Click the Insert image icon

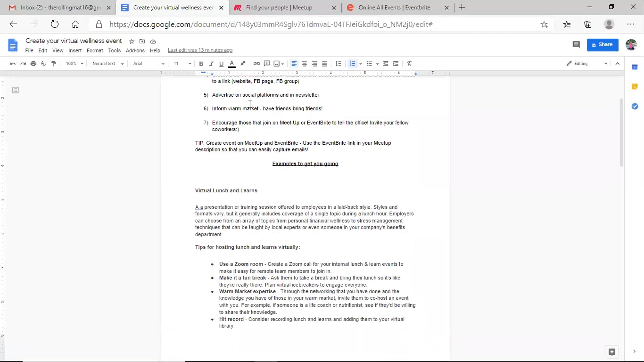(x=276, y=64)
